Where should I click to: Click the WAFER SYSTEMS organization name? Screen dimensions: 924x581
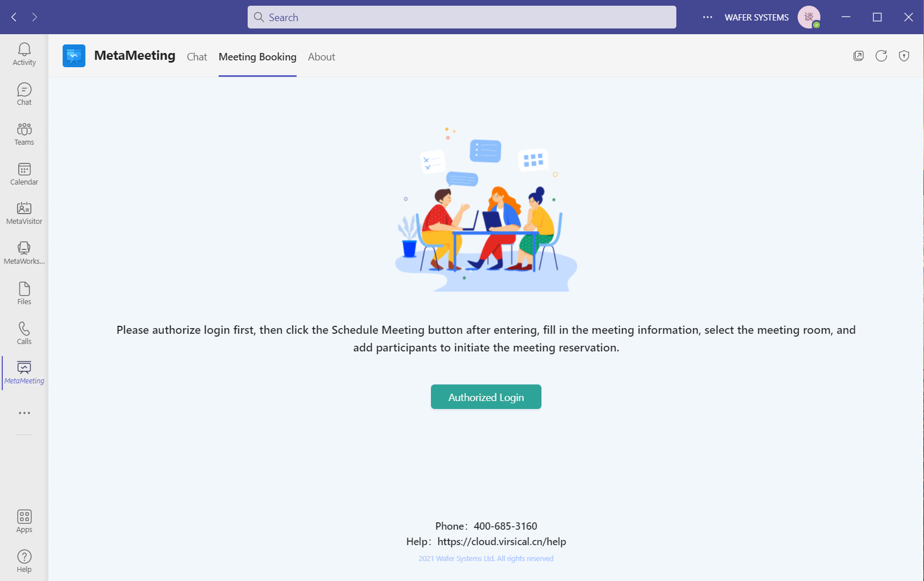(x=757, y=18)
